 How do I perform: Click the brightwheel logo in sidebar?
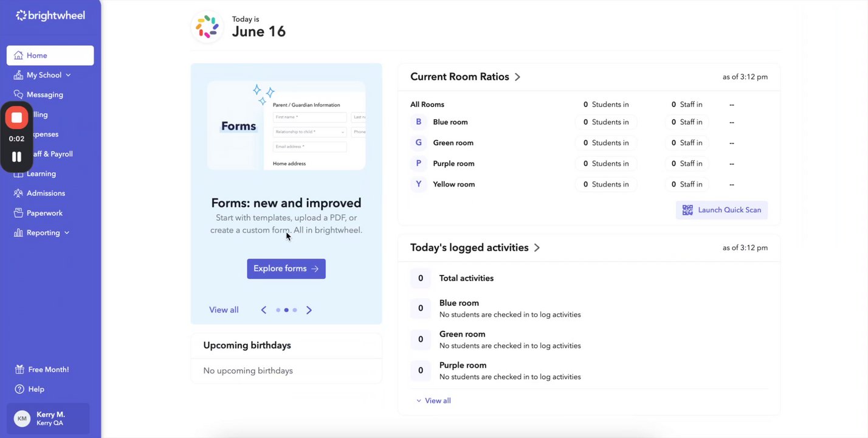pyautogui.click(x=50, y=16)
